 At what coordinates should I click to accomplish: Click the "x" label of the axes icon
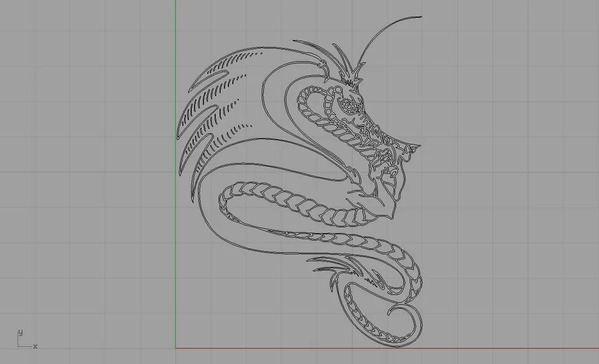35,347
